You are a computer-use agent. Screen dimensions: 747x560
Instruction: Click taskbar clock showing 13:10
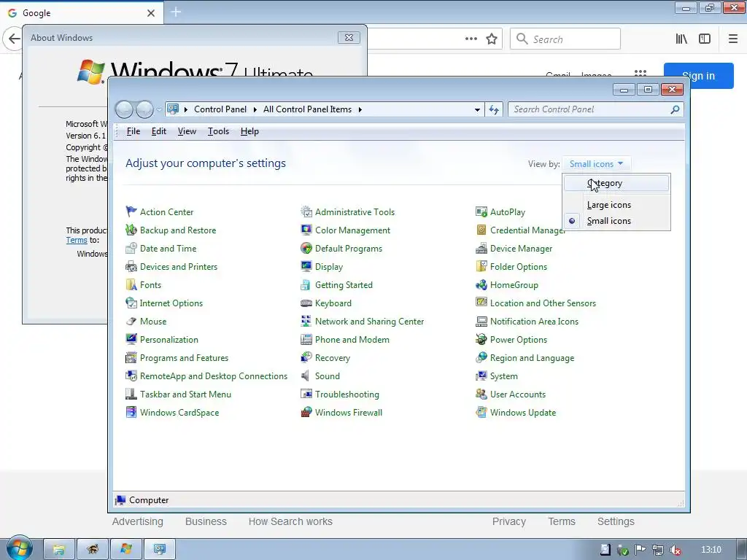point(711,550)
